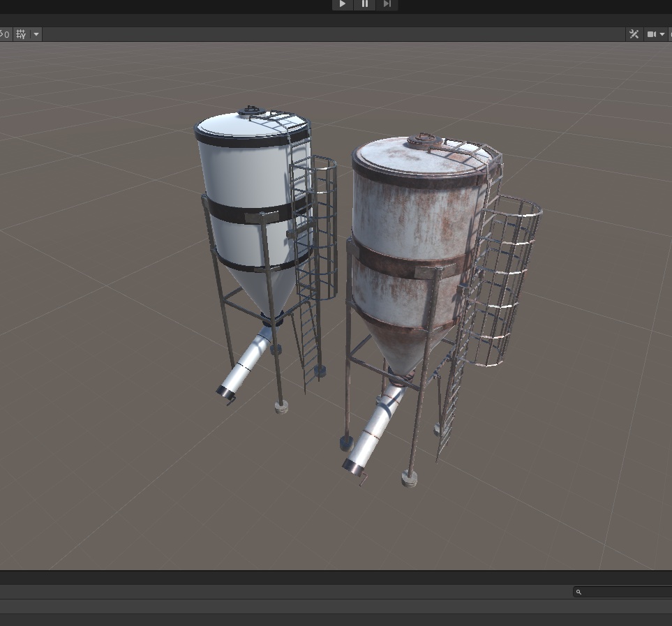Open the customize tool settings wrench icon
Viewport: 672px width, 626px height.
(x=634, y=33)
